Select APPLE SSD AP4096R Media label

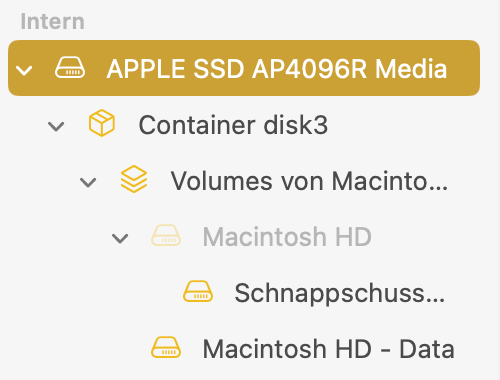[x=277, y=69]
